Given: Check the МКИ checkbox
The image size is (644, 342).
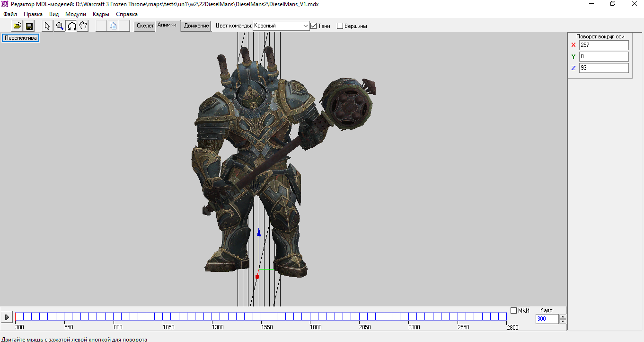Looking at the screenshot, I should 514,311.
